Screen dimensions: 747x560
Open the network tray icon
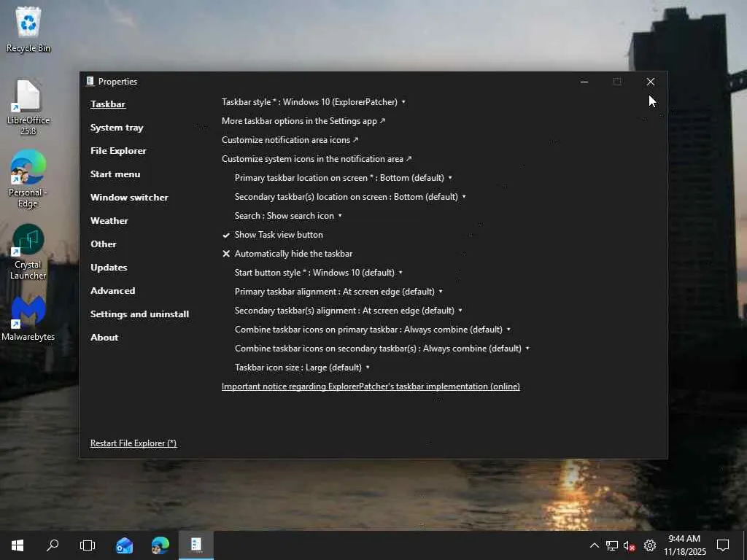612,545
